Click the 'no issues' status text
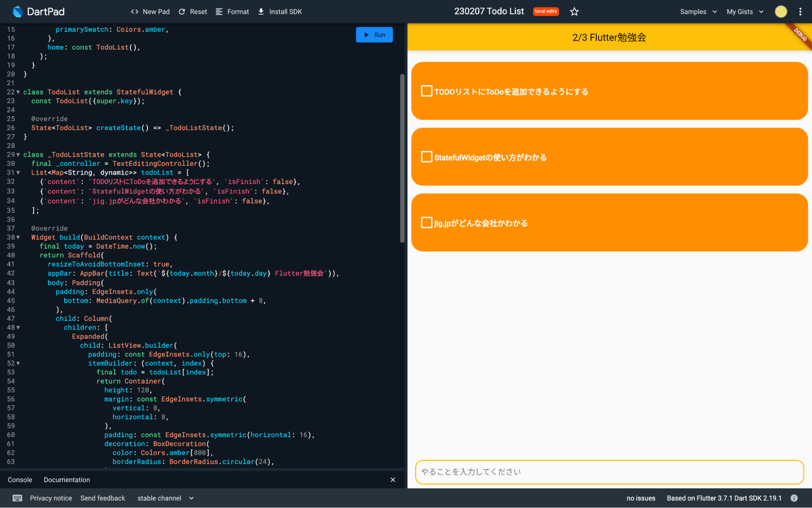This screenshot has height=508, width=812. (x=641, y=498)
